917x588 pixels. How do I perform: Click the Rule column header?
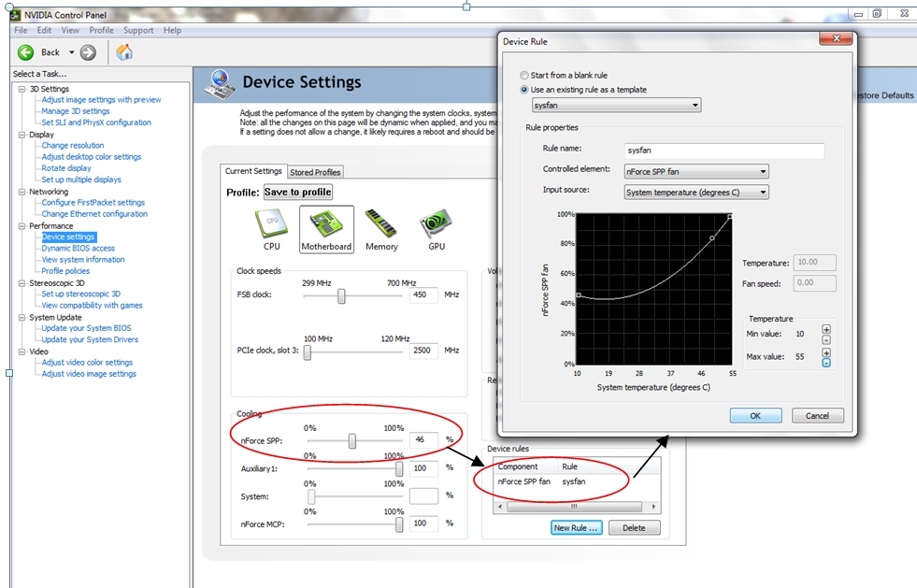[x=569, y=466]
